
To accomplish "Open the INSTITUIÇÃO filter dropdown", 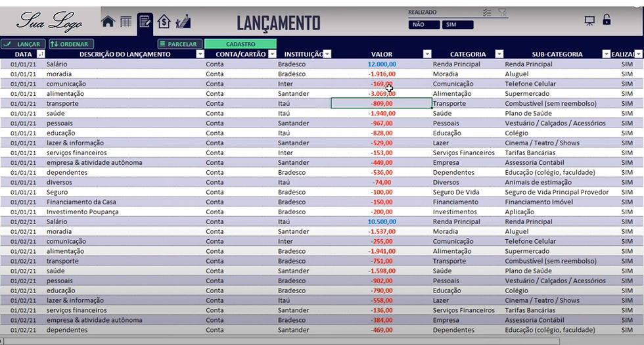I will tap(327, 54).
